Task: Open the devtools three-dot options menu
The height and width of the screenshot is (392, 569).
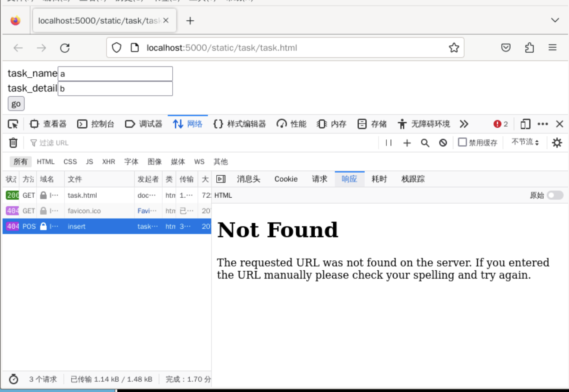Action: 543,124
